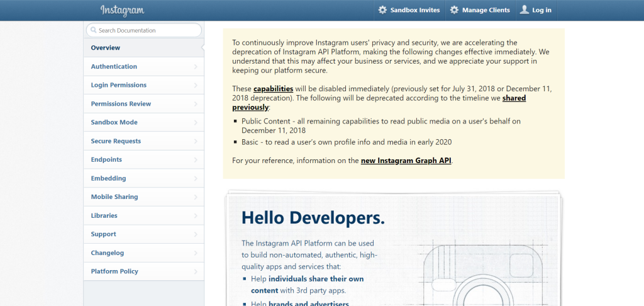Click chevron on Support row
Viewport: 644px width, 306px height.
(x=196, y=234)
